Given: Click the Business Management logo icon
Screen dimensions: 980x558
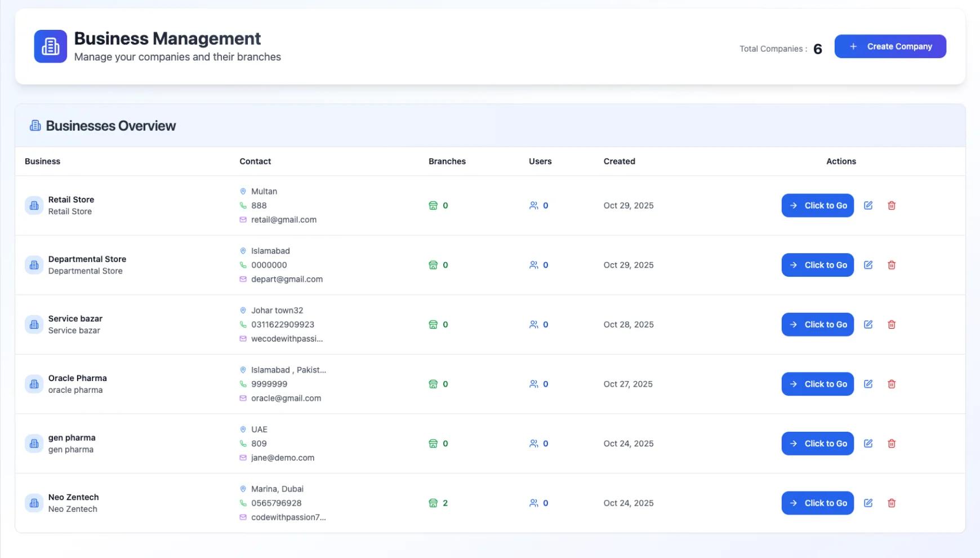Looking at the screenshot, I should coord(50,46).
